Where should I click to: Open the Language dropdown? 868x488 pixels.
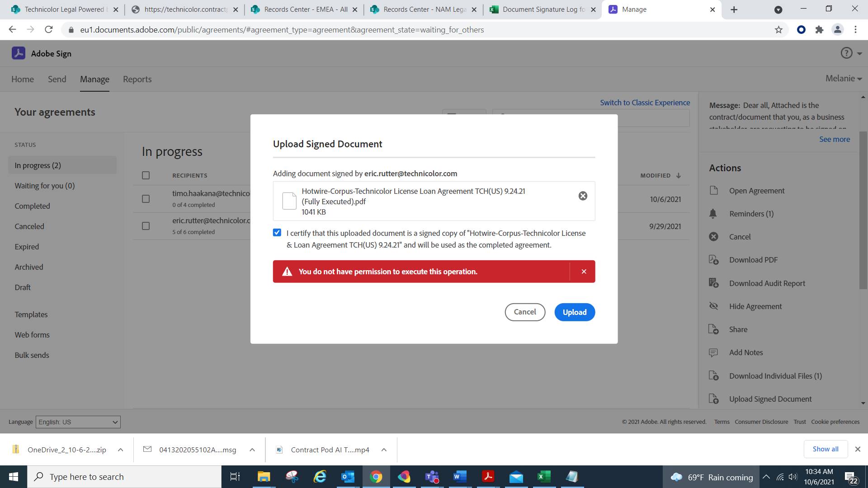[x=77, y=422]
